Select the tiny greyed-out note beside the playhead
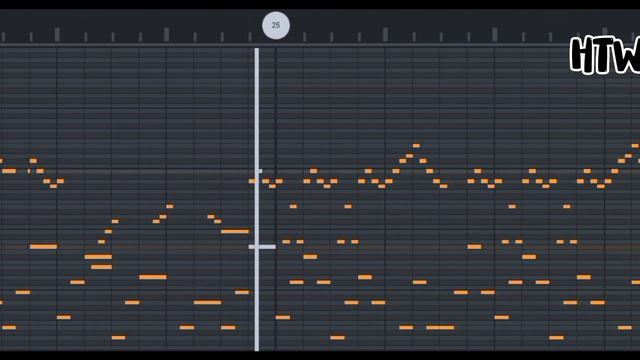Viewport: 640px width, 360px height. point(260,171)
